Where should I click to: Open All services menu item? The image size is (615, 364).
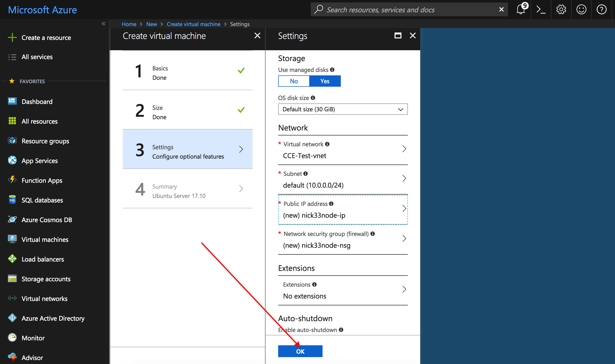tap(37, 57)
